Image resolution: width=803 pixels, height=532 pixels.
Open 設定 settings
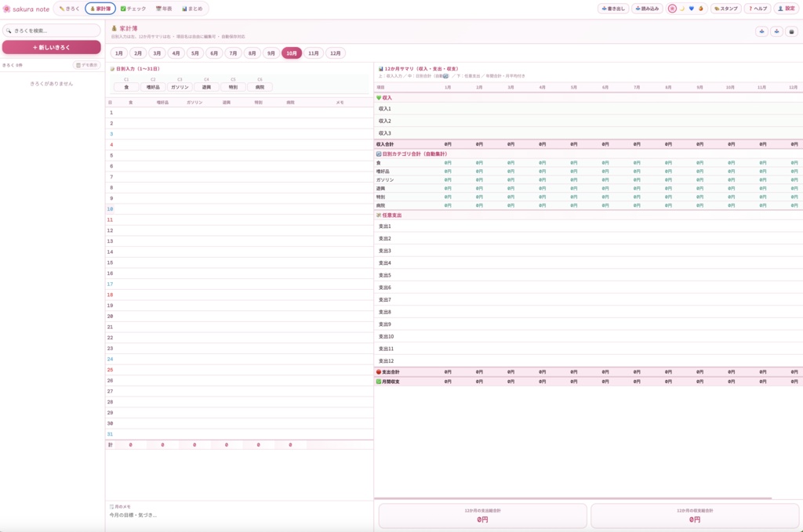pyautogui.click(x=786, y=9)
